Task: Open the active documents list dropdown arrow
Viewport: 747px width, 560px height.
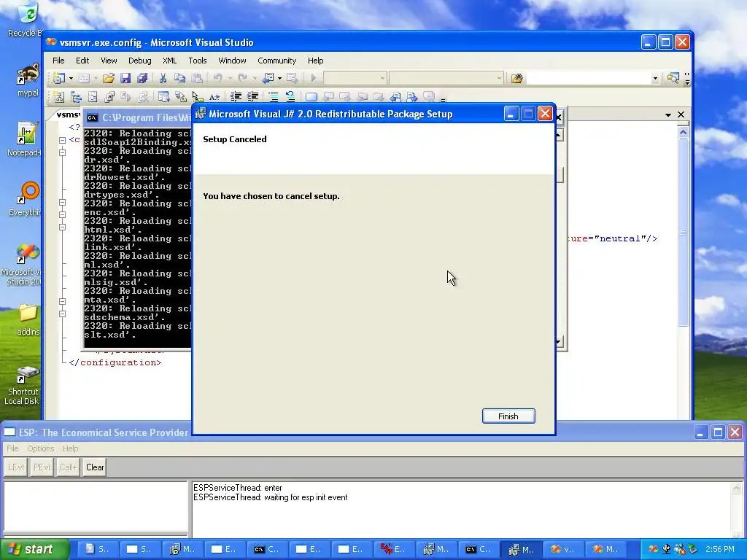Action: pyautogui.click(x=668, y=114)
